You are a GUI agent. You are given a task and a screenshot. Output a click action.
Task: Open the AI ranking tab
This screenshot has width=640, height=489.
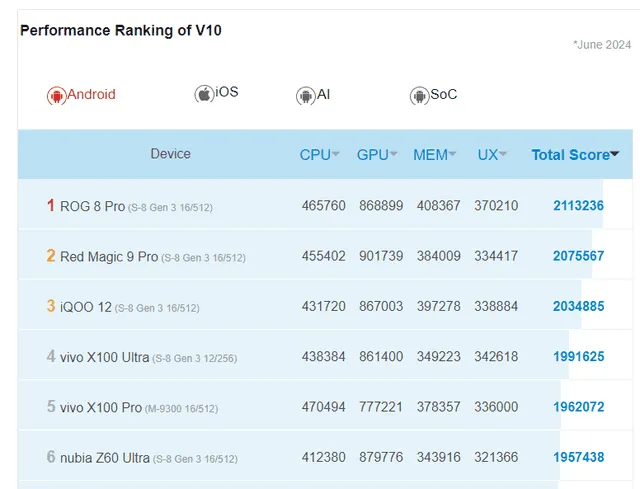tap(323, 95)
